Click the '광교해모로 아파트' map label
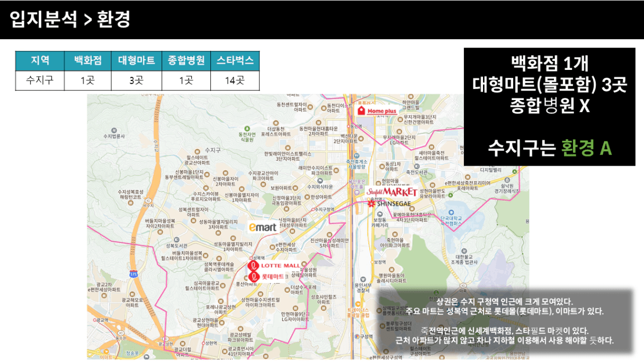The height and width of the screenshot is (362, 644). click(133, 303)
